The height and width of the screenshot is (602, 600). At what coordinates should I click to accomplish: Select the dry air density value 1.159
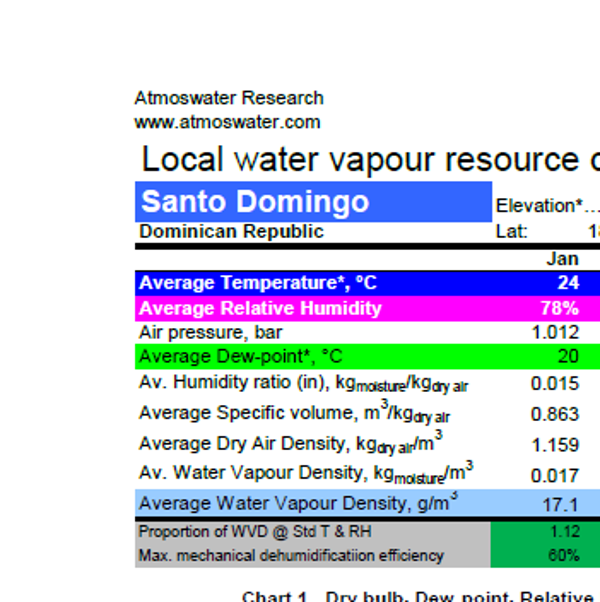click(555, 445)
